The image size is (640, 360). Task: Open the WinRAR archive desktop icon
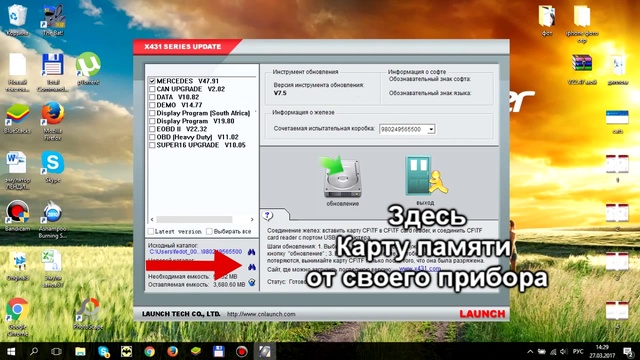pyautogui.click(x=582, y=69)
